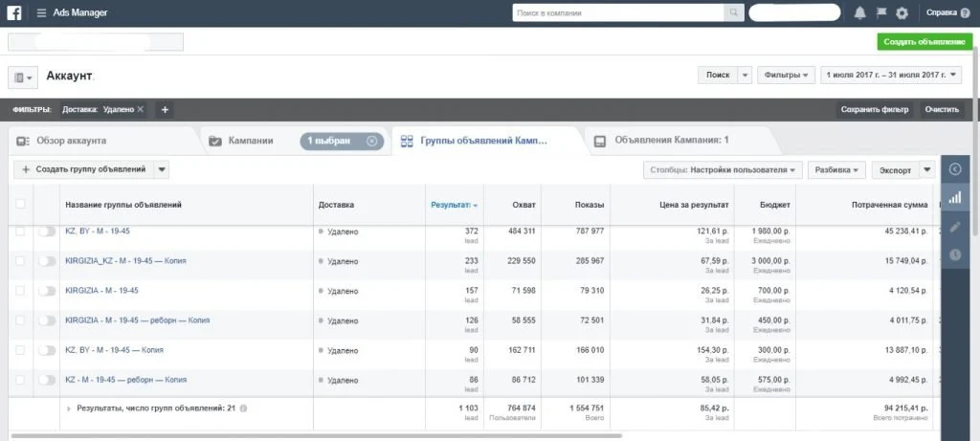Open the clock history panel
The width and height of the screenshot is (980, 441).
(954, 254)
